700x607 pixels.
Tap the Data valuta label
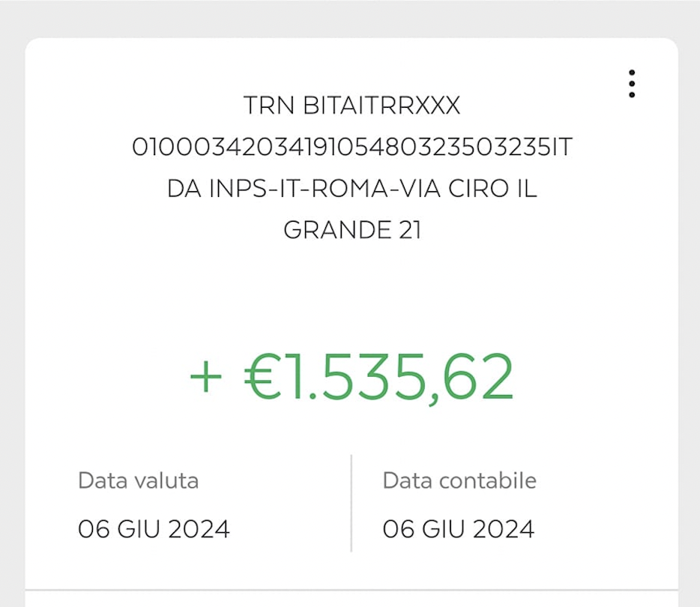pyautogui.click(x=138, y=480)
